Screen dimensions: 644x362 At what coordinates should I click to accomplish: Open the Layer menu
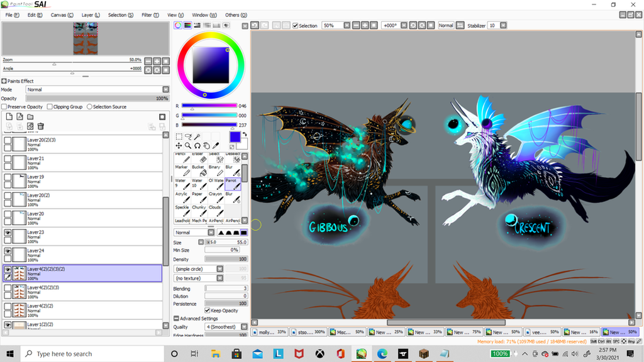91,15
